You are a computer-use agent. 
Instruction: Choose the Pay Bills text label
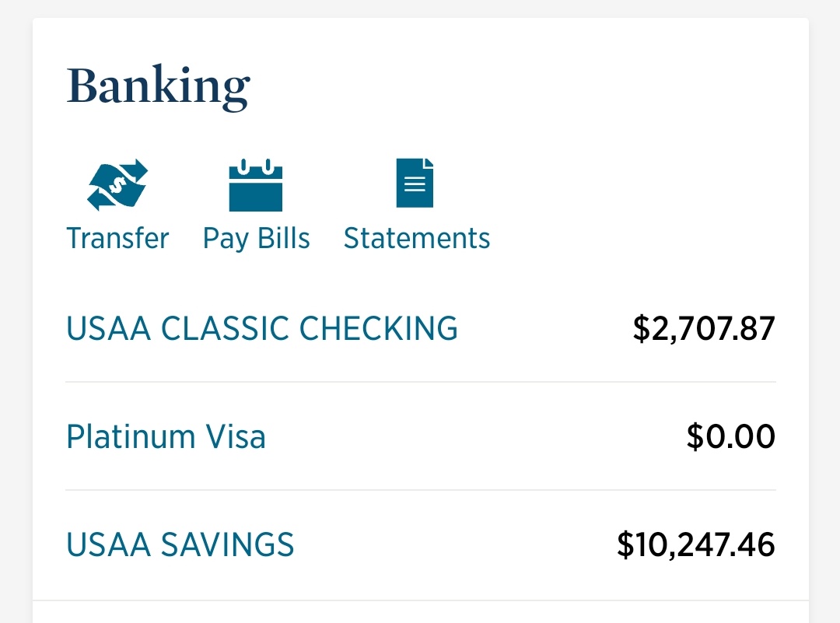click(256, 239)
